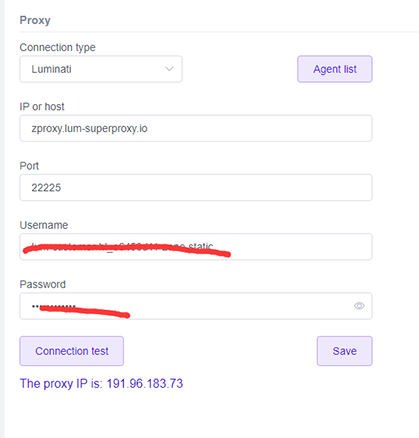The image size is (419, 438).
Task: Click the Connection test button
Action: 72,351
